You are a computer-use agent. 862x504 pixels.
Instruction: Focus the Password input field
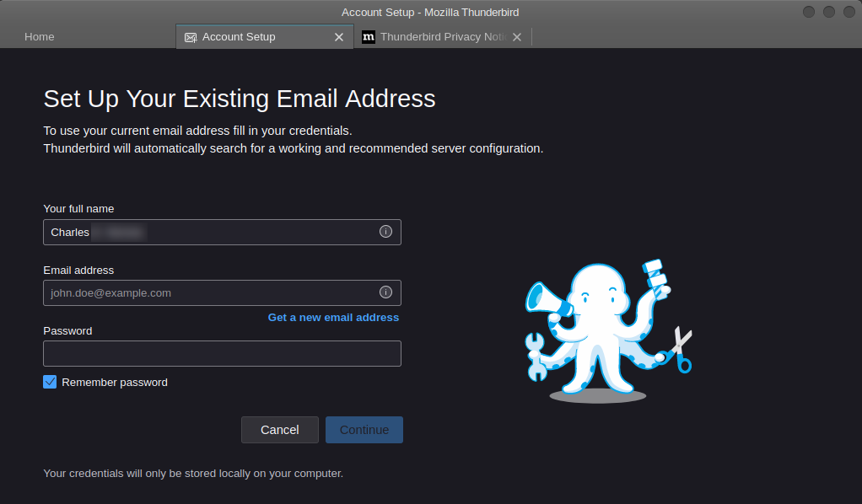[x=222, y=353]
